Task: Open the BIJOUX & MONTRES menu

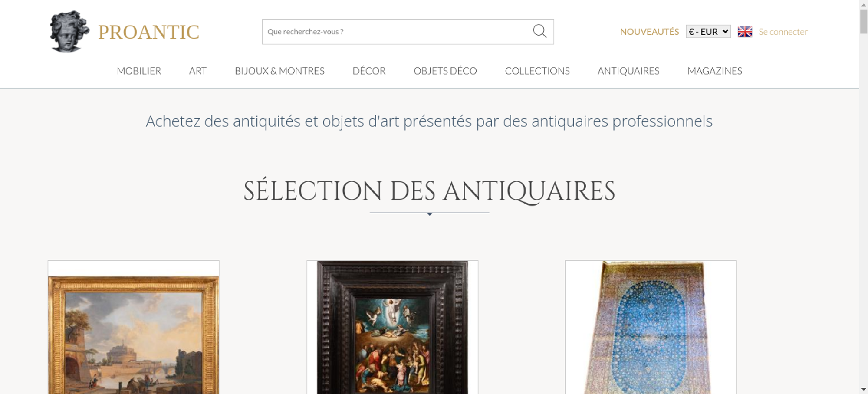Action: point(279,71)
